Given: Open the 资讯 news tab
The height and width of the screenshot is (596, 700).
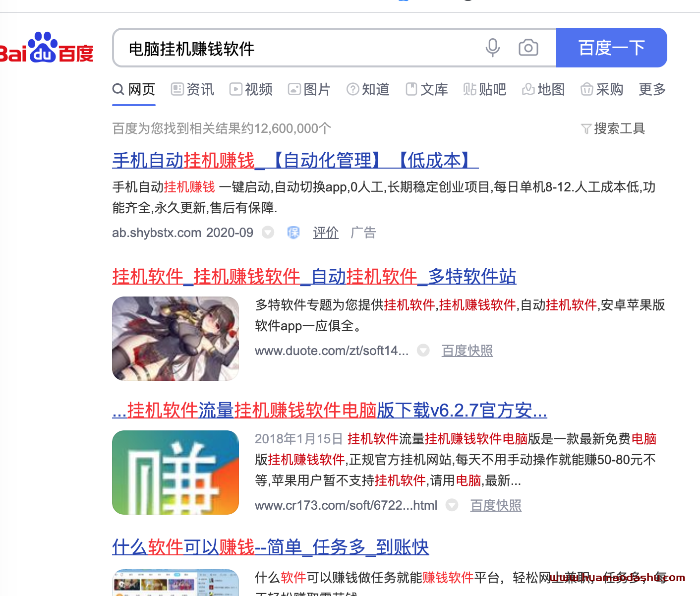Looking at the screenshot, I should point(193,89).
